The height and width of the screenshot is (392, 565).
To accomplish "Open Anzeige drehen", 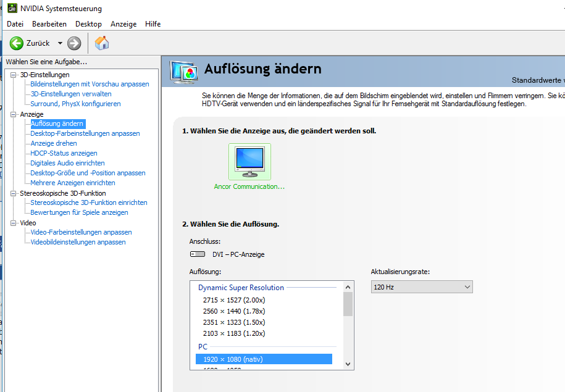I will point(54,143).
